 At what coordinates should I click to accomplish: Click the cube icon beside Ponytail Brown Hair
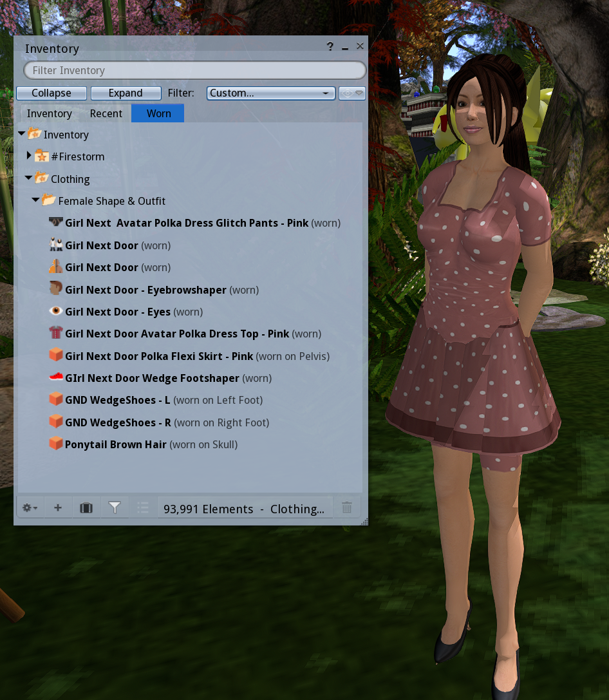(56, 443)
